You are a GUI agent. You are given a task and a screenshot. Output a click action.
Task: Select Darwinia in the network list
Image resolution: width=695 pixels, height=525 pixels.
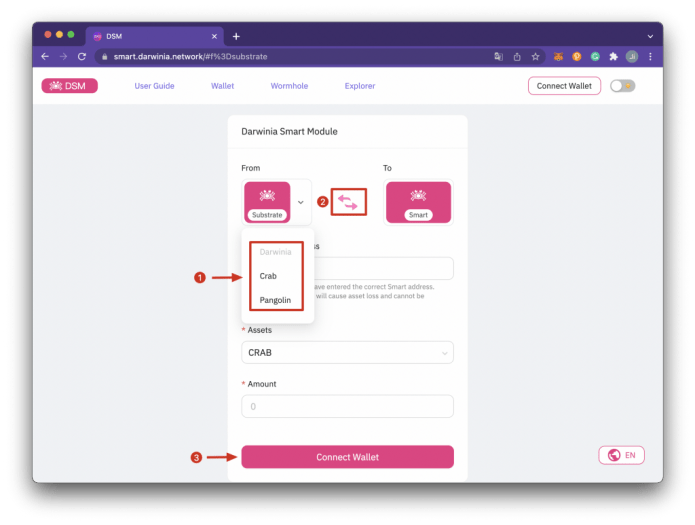tap(275, 252)
